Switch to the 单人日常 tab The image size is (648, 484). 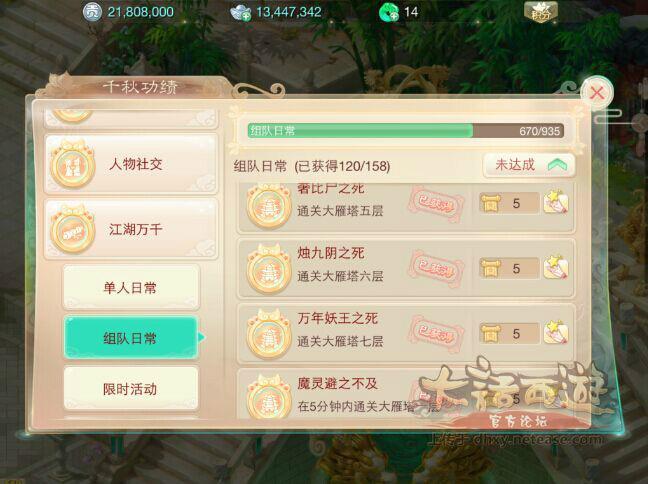131,287
